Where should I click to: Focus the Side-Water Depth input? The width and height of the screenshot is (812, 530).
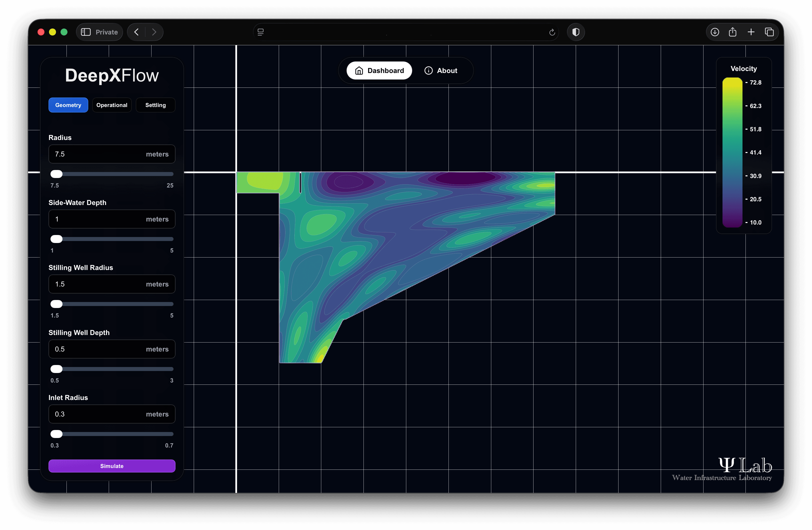(112, 219)
